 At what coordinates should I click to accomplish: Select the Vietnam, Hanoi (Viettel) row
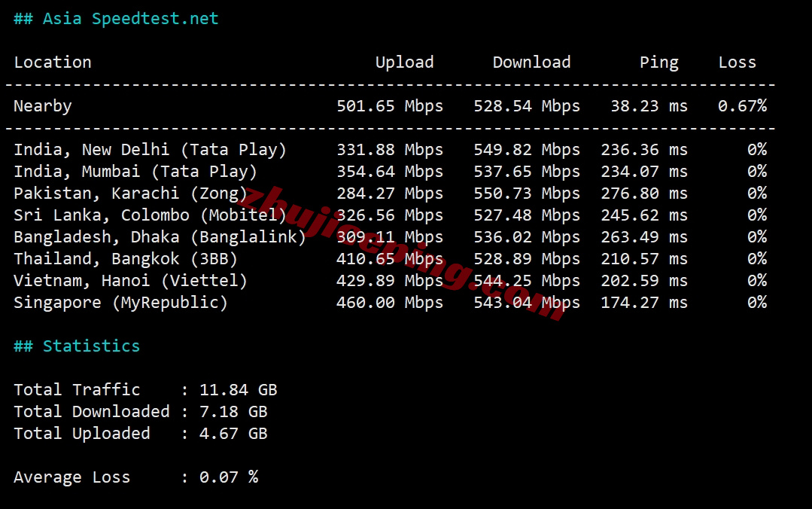[x=131, y=281]
